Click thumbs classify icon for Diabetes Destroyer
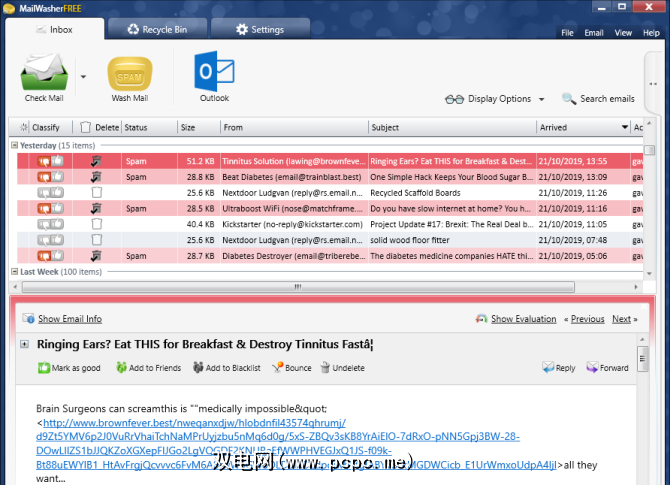 point(50,256)
